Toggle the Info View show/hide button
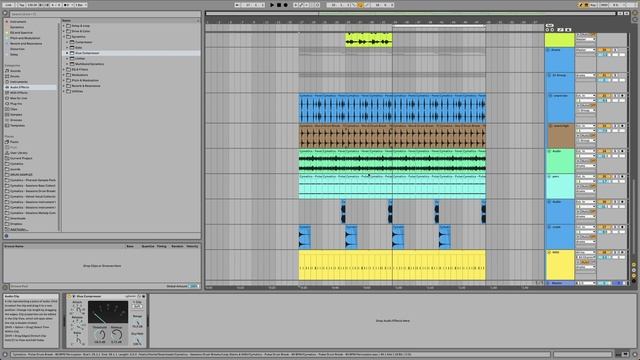640x360 pixels. pos(5,355)
